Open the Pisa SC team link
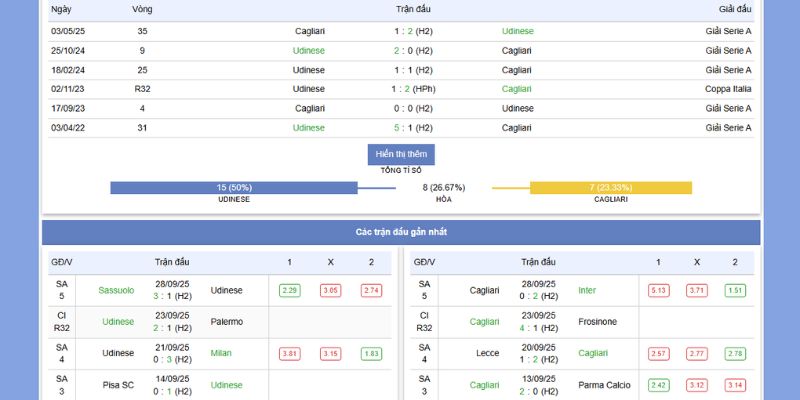The height and width of the screenshot is (400, 800). [118, 385]
